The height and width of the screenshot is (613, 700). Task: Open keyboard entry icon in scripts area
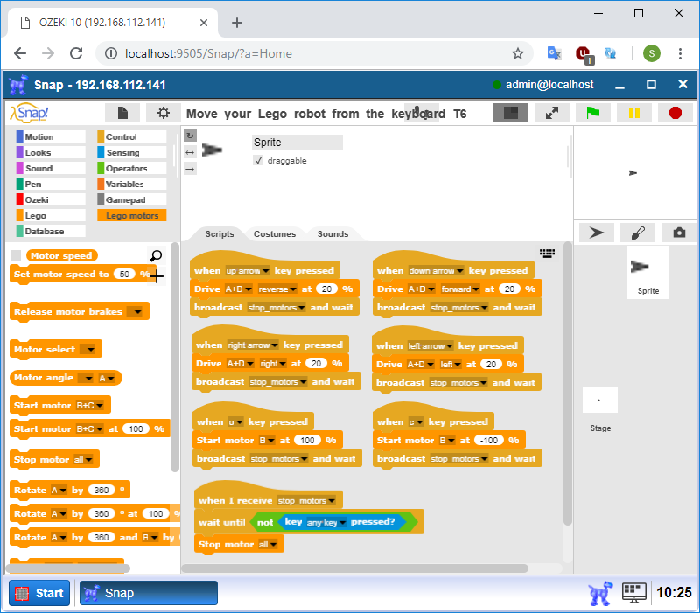point(547,253)
